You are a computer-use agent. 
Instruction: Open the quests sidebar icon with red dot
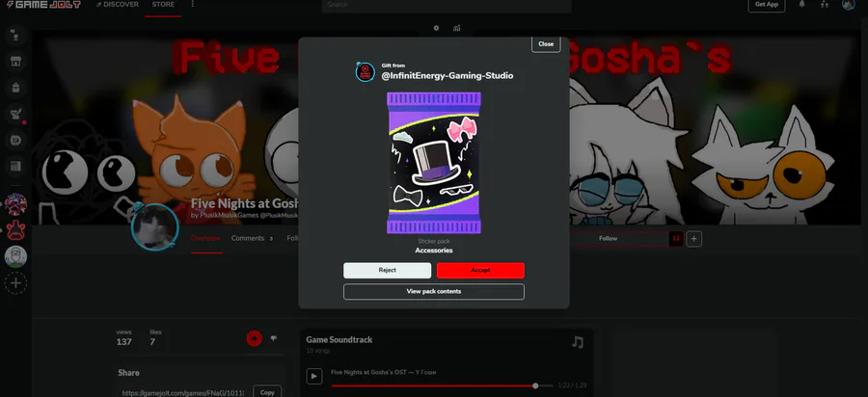[x=15, y=115]
